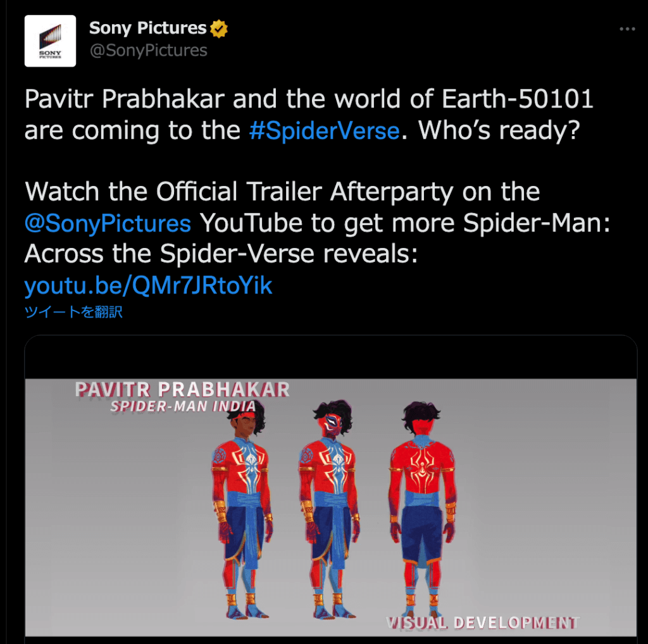
Task: Click the @SonyPictures mention in tweet text
Action: [x=108, y=223]
